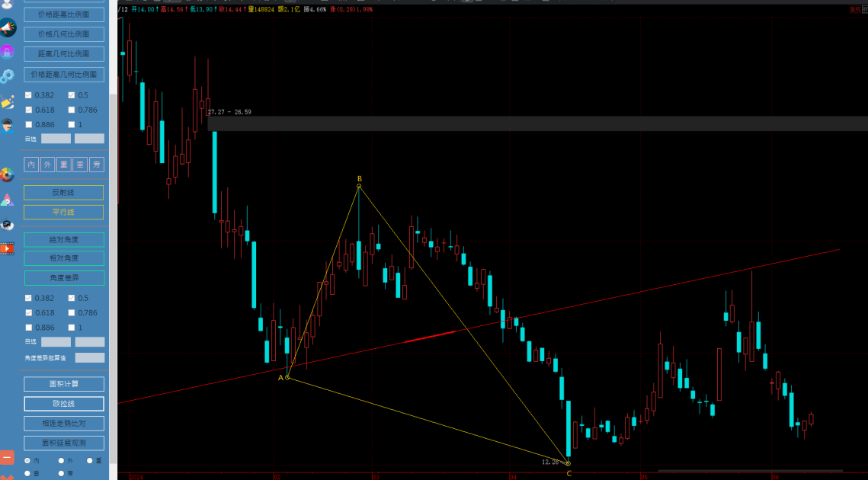Select the broom cleanup icon
The image size is (868, 480).
[8, 101]
